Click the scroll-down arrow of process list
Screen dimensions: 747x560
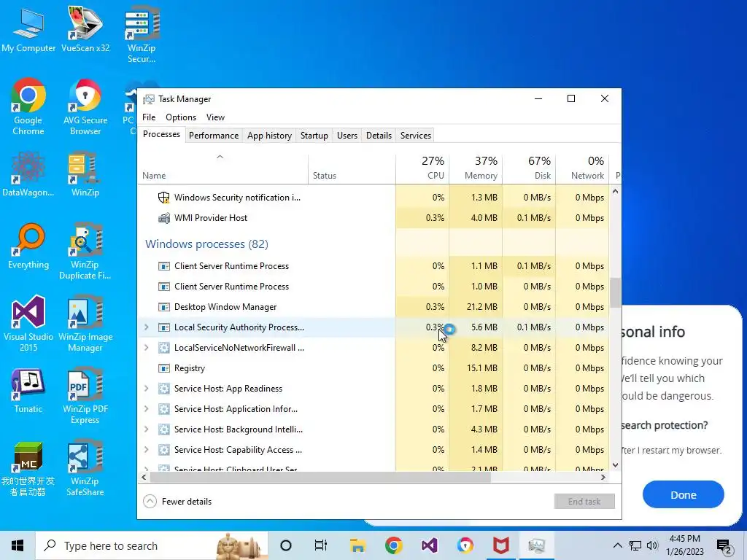(615, 465)
